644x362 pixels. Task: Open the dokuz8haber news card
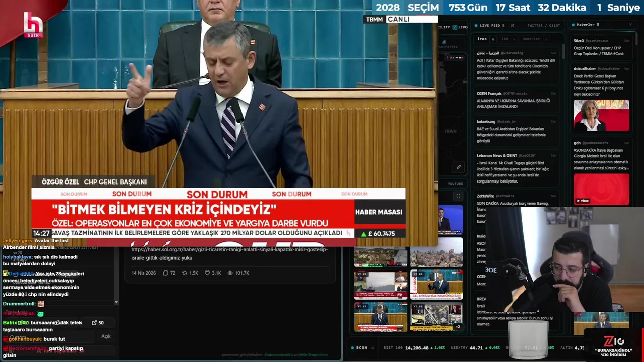click(x=601, y=99)
